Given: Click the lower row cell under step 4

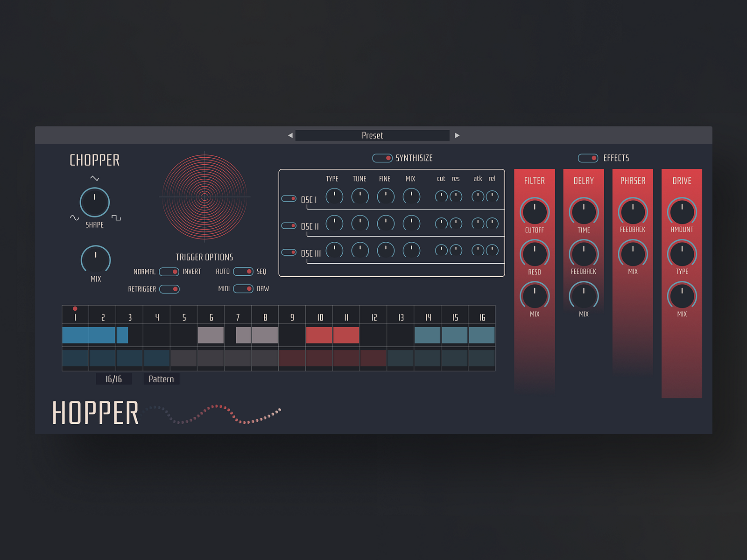Looking at the screenshot, I should point(156,358).
